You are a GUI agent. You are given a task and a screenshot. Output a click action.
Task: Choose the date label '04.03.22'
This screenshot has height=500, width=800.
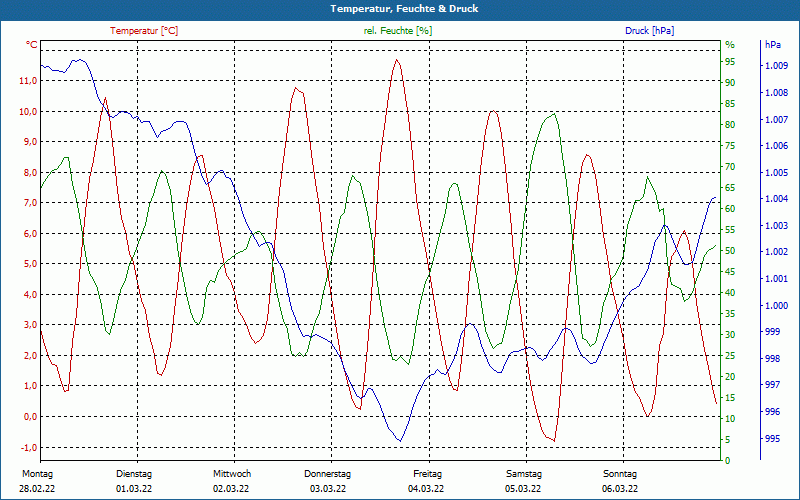426,489
